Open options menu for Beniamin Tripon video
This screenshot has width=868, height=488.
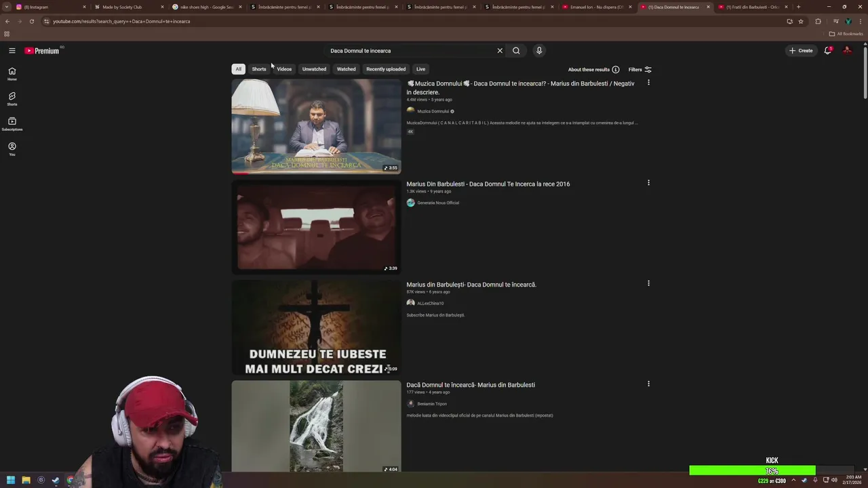point(648,384)
